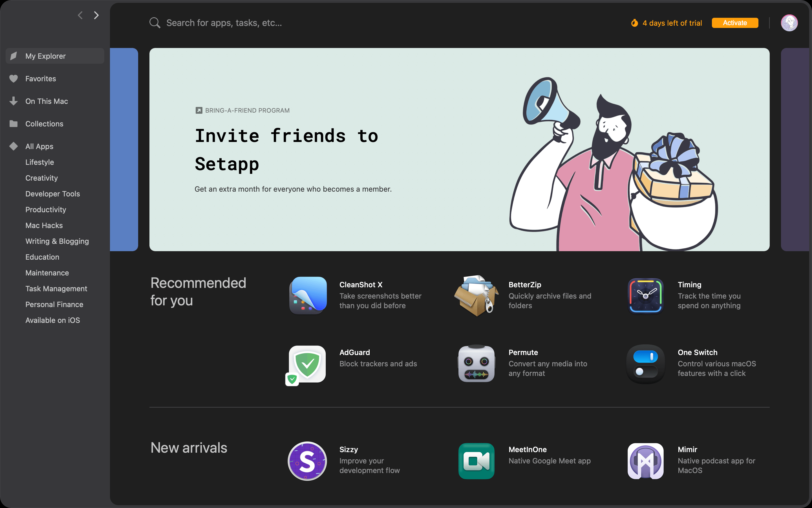The image size is (812, 508).
Task: Click the orange Activate button
Action: point(735,23)
